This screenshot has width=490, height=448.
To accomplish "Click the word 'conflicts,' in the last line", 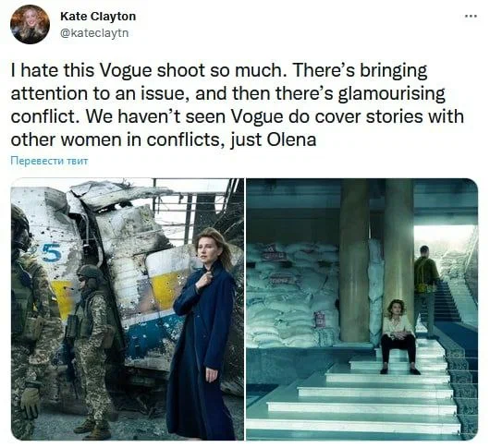I will pyautogui.click(x=186, y=139).
